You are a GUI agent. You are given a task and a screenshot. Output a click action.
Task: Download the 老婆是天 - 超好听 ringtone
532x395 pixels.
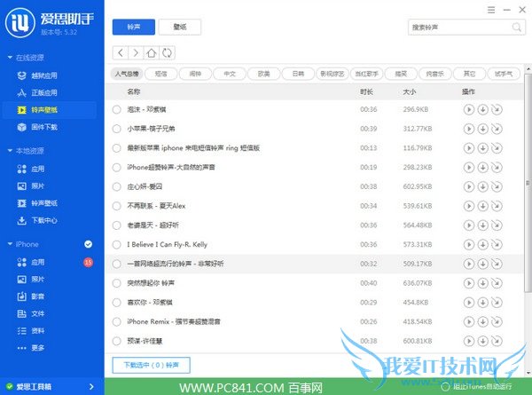click(x=482, y=225)
